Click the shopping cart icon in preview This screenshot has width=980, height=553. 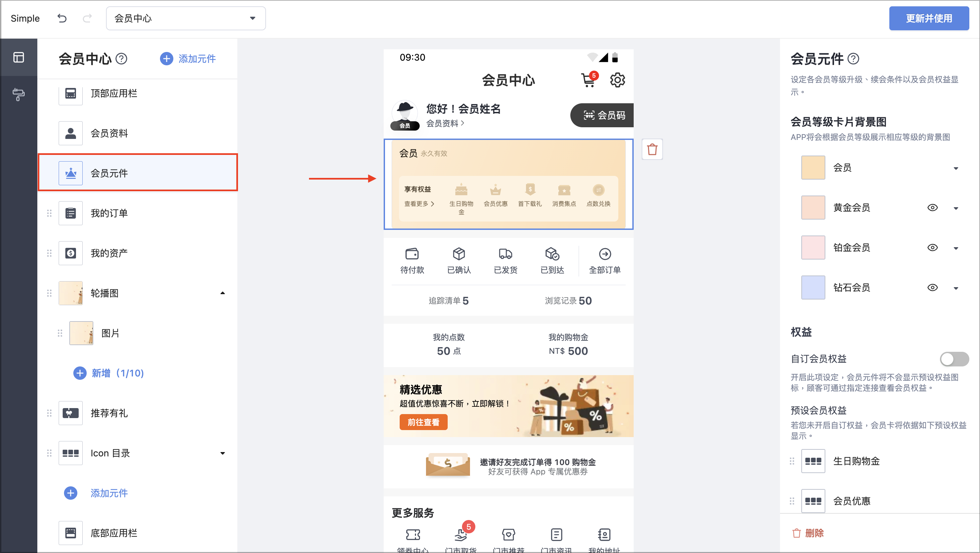[589, 80]
